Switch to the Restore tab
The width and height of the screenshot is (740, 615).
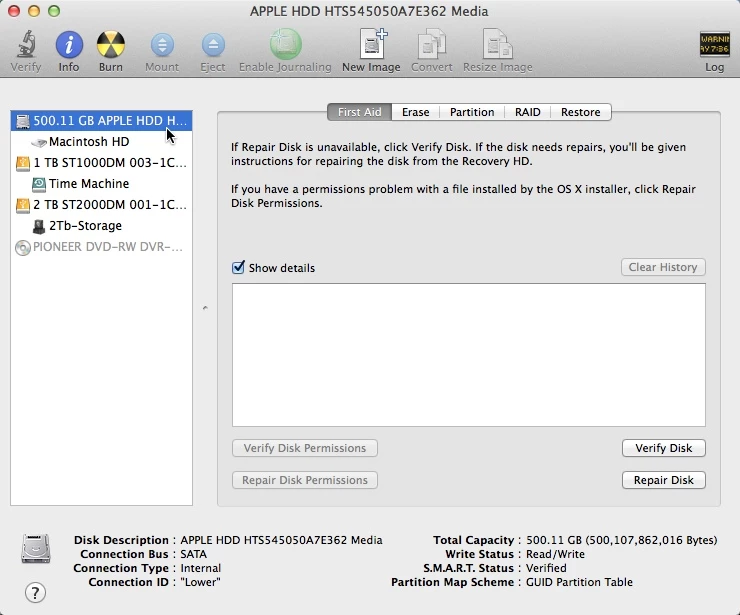point(581,112)
